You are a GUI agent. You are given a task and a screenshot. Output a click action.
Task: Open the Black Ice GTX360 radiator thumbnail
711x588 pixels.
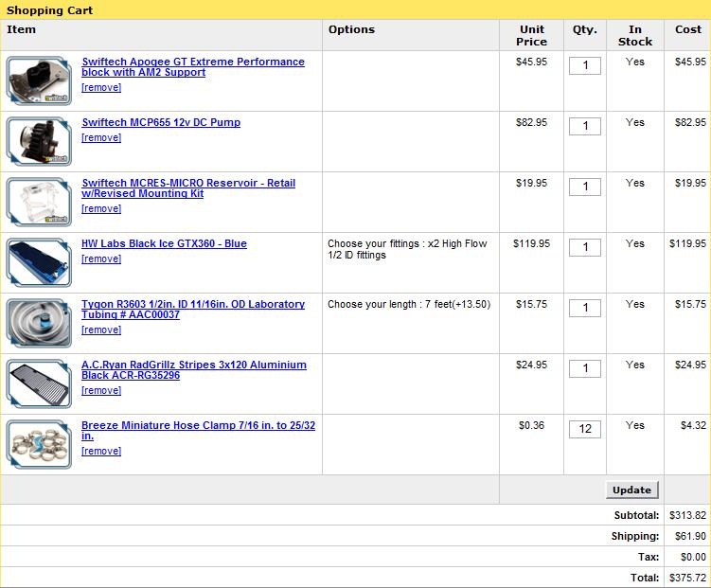pyautogui.click(x=39, y=262)
